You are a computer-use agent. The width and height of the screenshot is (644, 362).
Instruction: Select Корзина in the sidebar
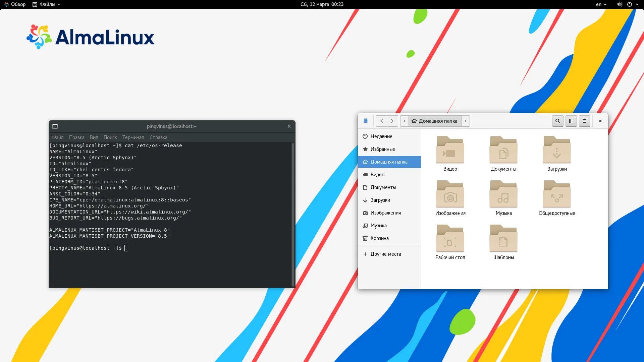tap(379, 238)
